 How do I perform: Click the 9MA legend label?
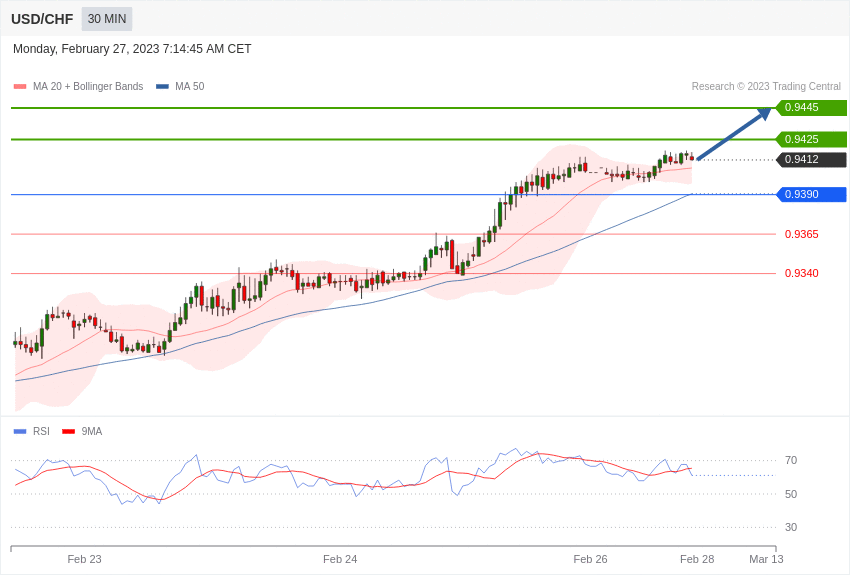tap(92, 431)
